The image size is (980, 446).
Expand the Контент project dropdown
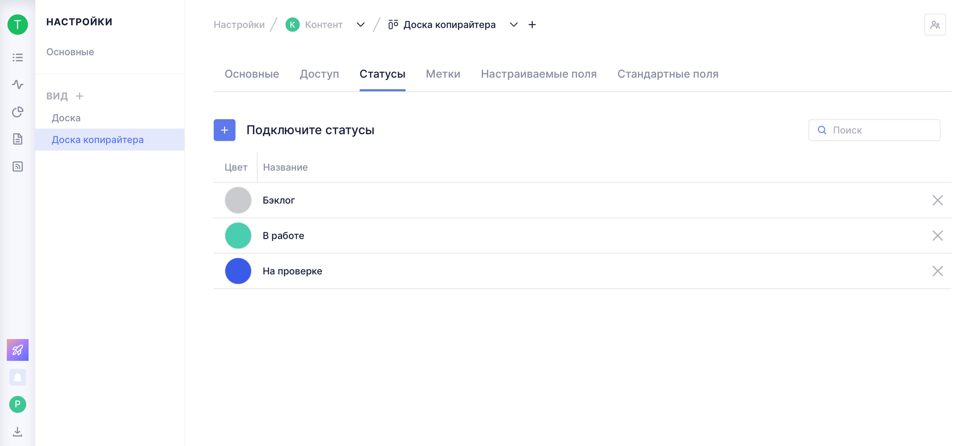(x=361, y=25)
